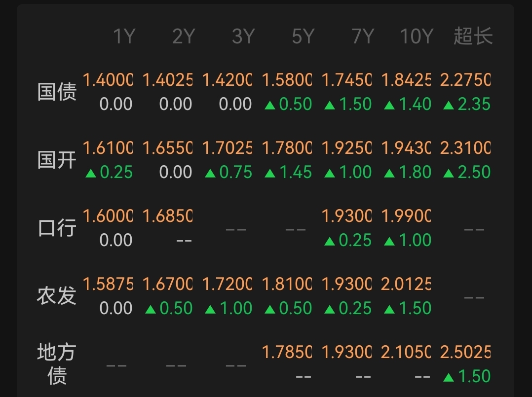Screen dimensions: 532x397
Task: Click the green up arrow beside 国债 超长 change 2.35
Action: pyautogui.click(x=449, y=105)
